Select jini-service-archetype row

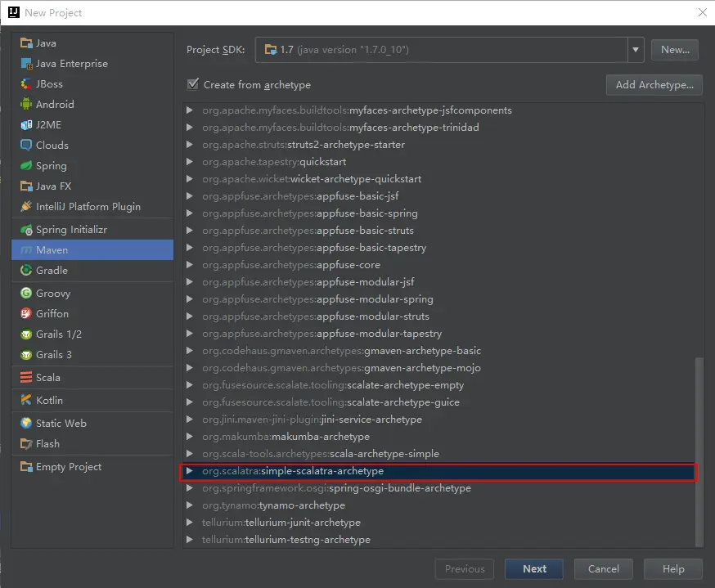coord(439,420)
